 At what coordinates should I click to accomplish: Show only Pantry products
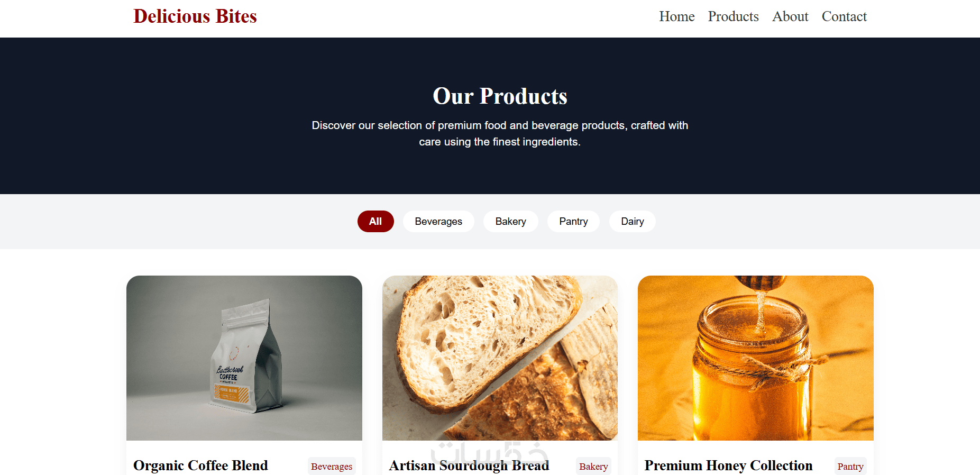pos(573,221)
